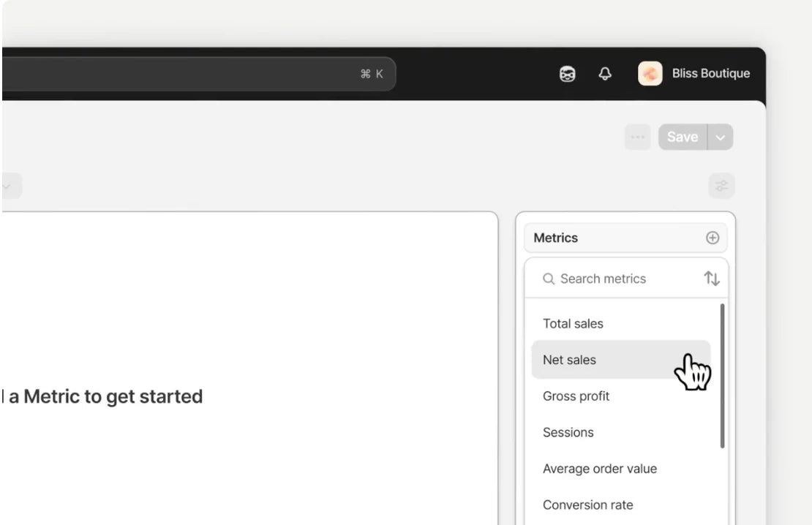Viewport: 812px width, 525px height.
Task: Open the three-dot more actions button
Action: point(637,137)
